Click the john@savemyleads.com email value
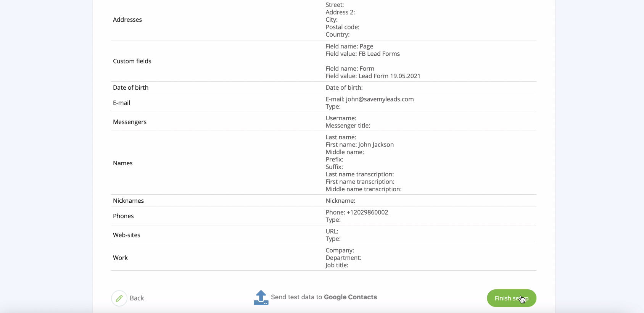 380,99
